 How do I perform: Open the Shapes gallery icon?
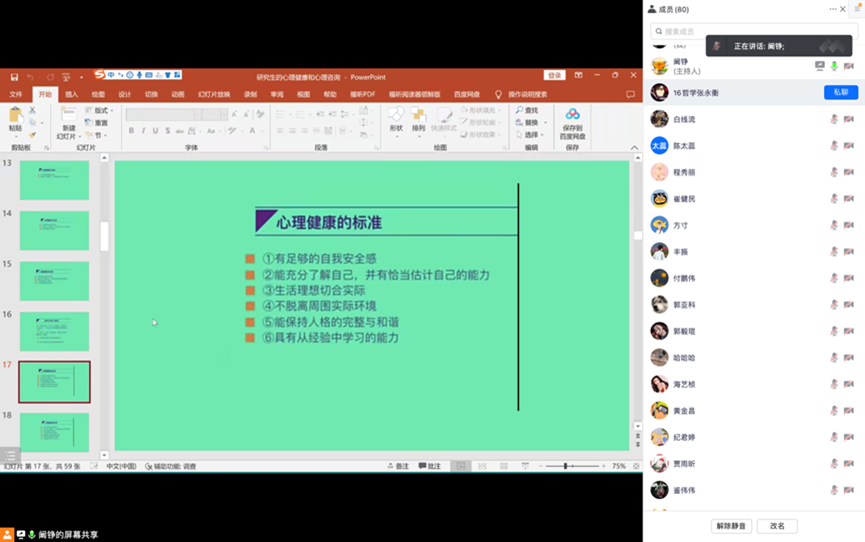pos(396,116)
